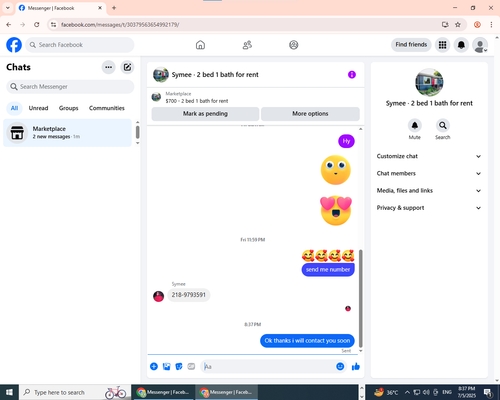Open the account profile avatar menu

pyautogui.click(x=480, y=45)
